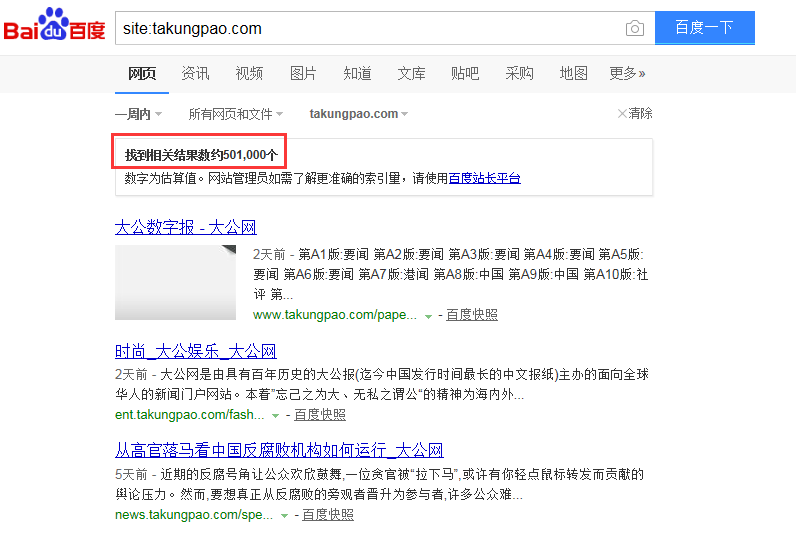The height and width of the screenshot is (537, 796).
Task: Click the 百度一下 search button
Action: click(705, 28)
